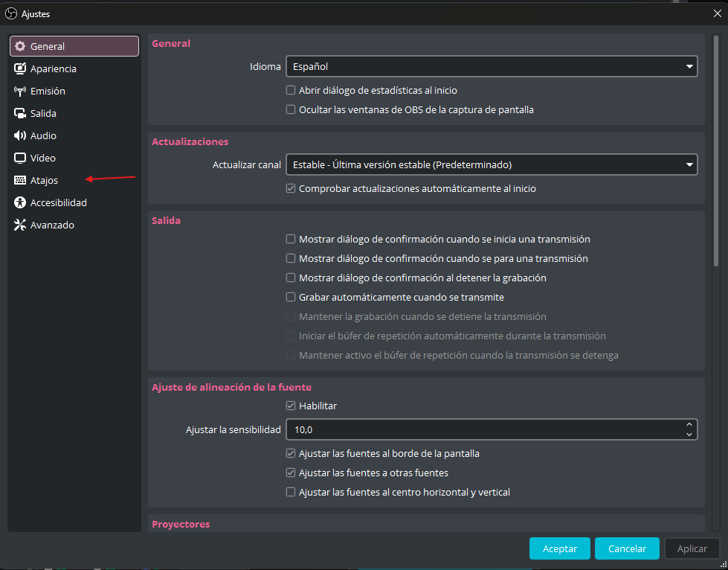
Task: Uncheck Habilitar source alignment snapping
Action: (291, 406)
